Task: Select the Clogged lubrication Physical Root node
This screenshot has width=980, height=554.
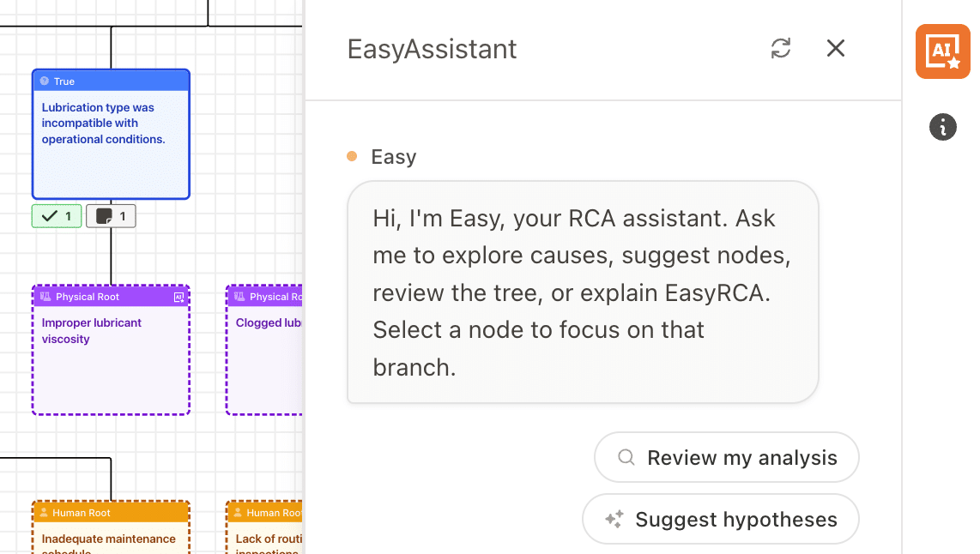Action: 264,351
